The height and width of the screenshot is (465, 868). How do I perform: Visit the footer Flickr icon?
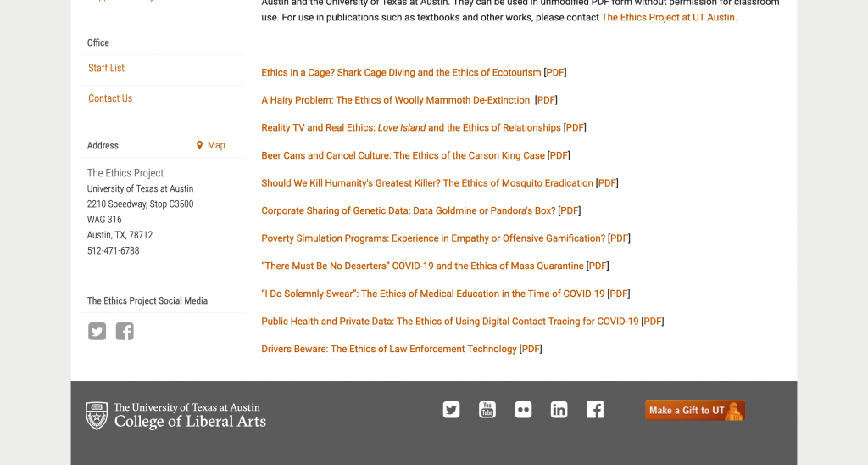523,410
